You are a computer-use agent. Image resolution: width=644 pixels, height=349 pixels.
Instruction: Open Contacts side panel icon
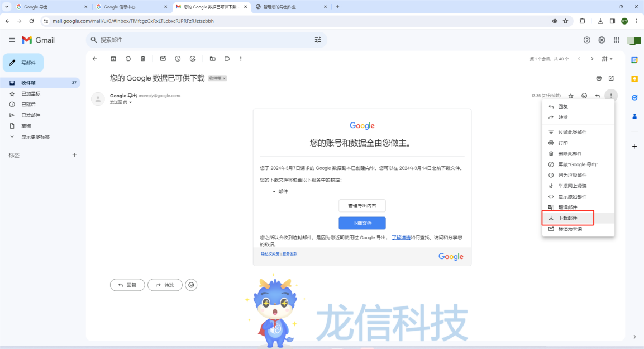635,117
